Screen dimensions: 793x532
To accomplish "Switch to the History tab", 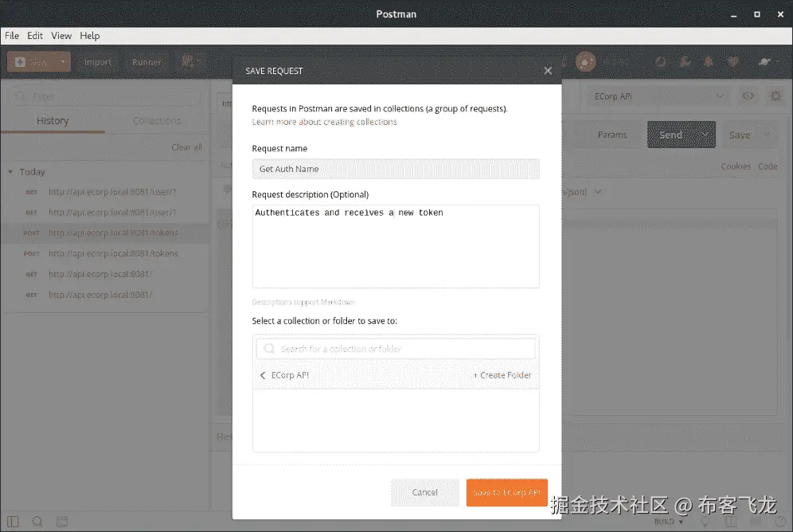I will tap(53, 121).
